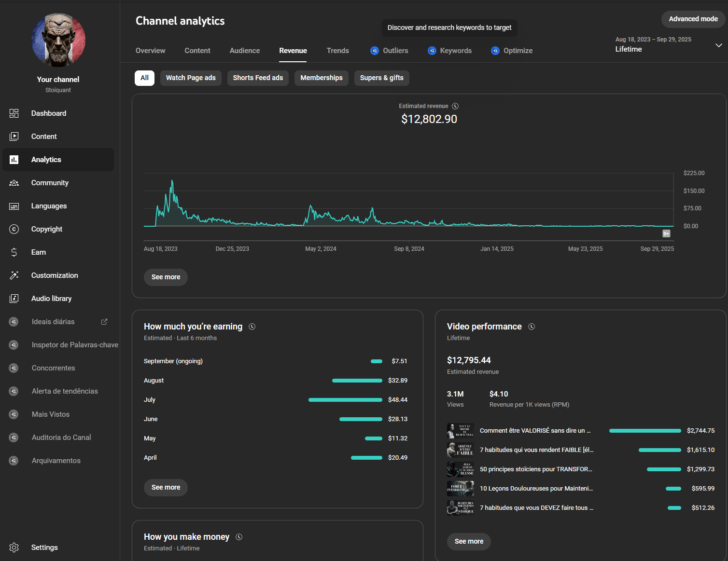Image resolution: width=728 pixels, height=561 pixels.
Task: Click the Audio library icon
Action: click(14, 299)
